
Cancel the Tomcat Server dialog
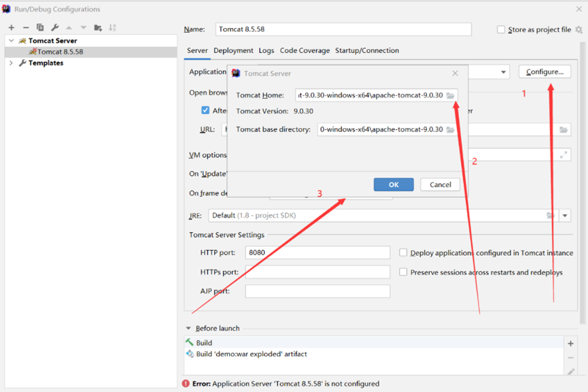pyautogui.click(x=440, y=184)
